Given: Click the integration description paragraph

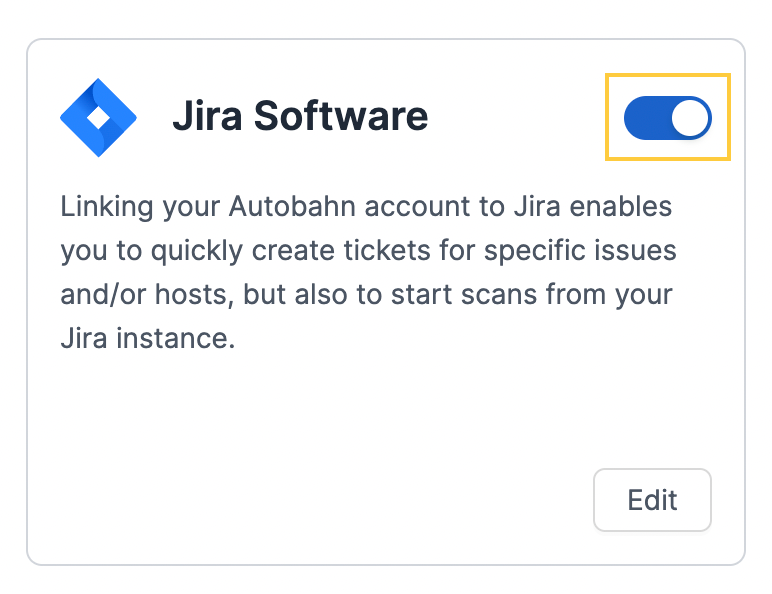Looking at the screenshot, I should 368,272.
